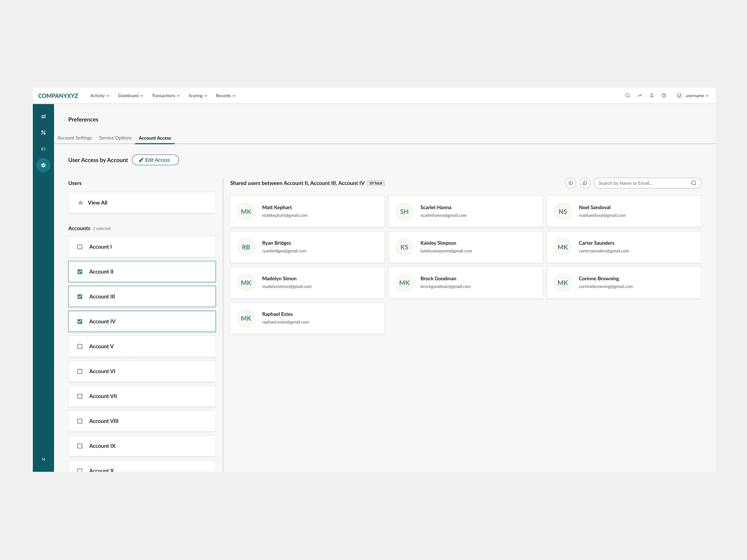Switch to Service Options tab

point(115,138)
